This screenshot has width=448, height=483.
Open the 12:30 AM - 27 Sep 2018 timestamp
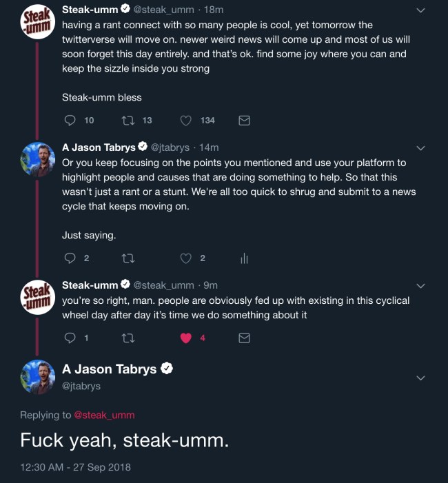click(75, 466)
